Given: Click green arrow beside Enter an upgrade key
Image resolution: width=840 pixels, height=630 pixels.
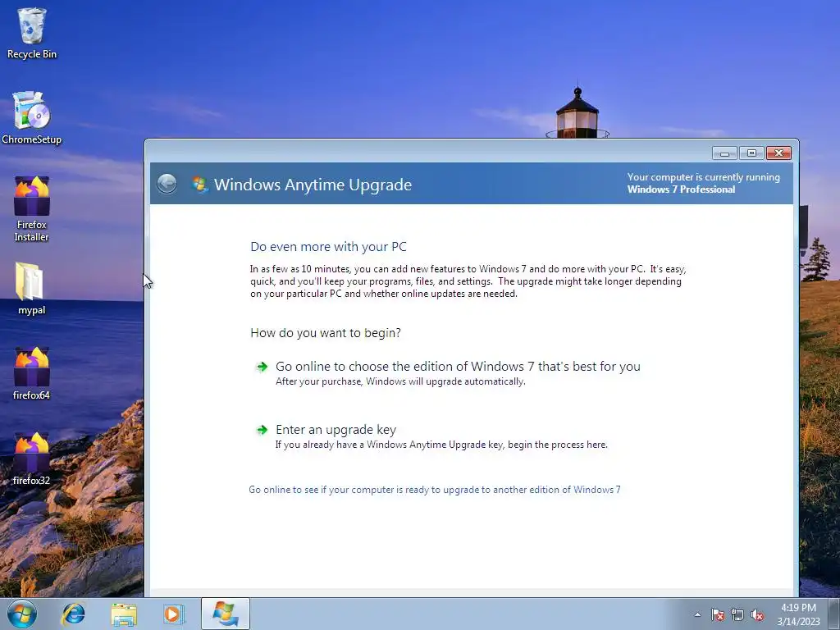Looking at the screenshot, I should 262,430.
